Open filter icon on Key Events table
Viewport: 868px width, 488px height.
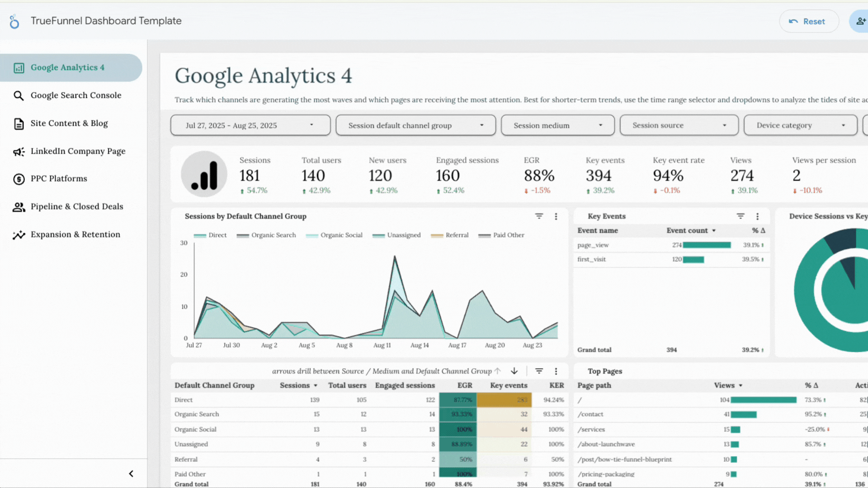click(x=741, y=216)
